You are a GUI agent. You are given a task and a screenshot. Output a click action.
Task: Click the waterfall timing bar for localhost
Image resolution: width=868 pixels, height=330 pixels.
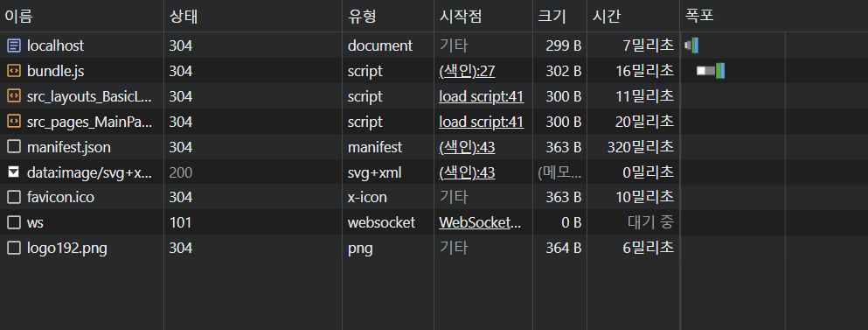(691, 46)
